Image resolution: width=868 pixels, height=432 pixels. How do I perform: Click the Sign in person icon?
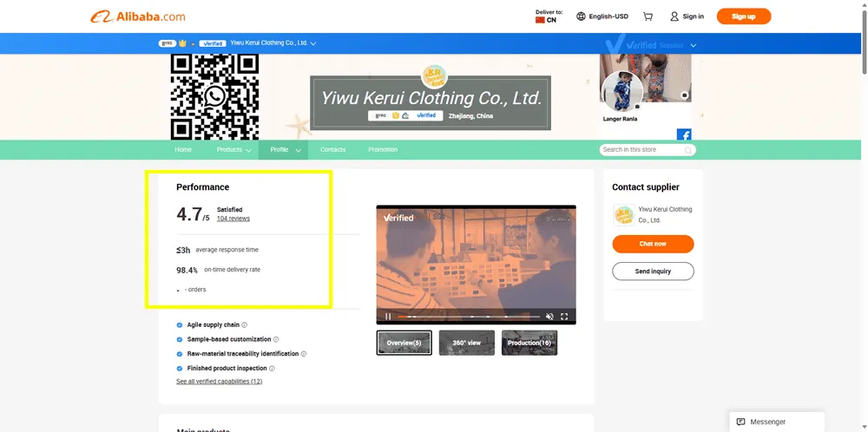(x=674, y=16)
